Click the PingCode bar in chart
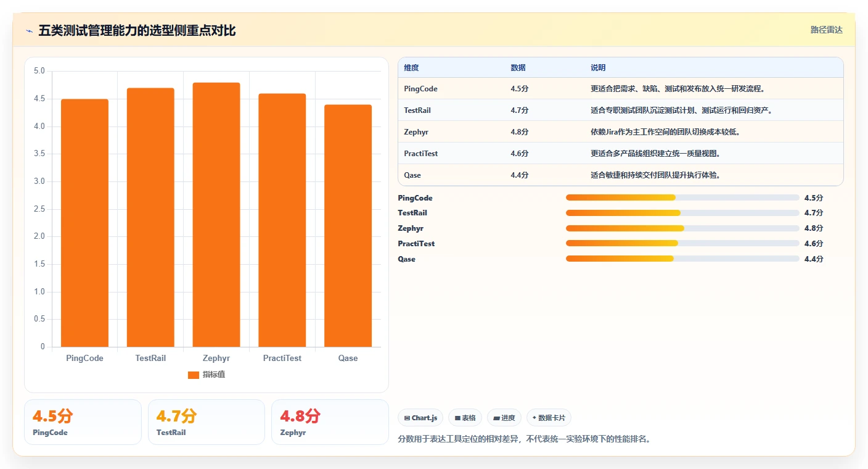Image resolution: width=868 pixels, height=469 pixels. [x=84, y=223]
